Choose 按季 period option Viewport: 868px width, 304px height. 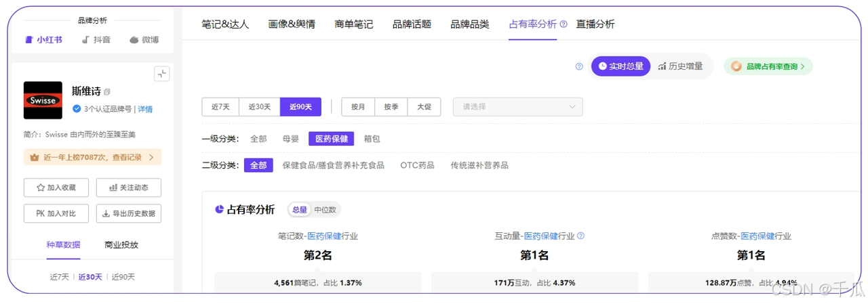(x=391, y=107)
